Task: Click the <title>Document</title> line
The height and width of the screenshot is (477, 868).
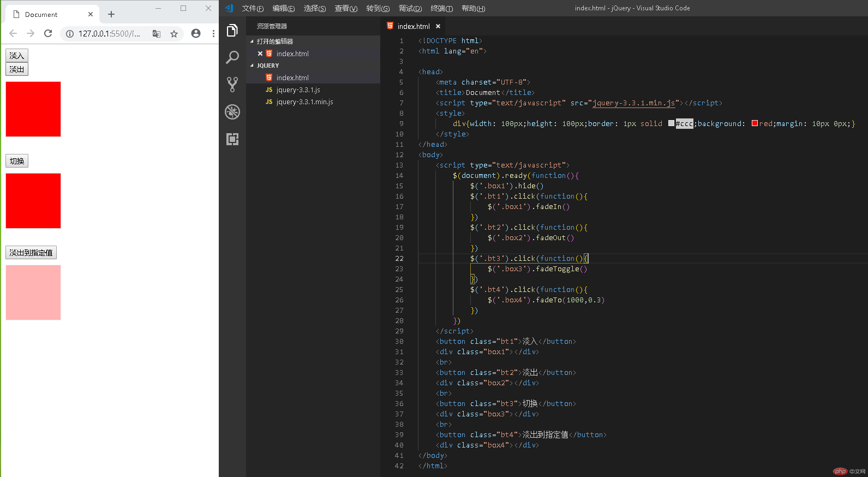Action: coord(486,93)
